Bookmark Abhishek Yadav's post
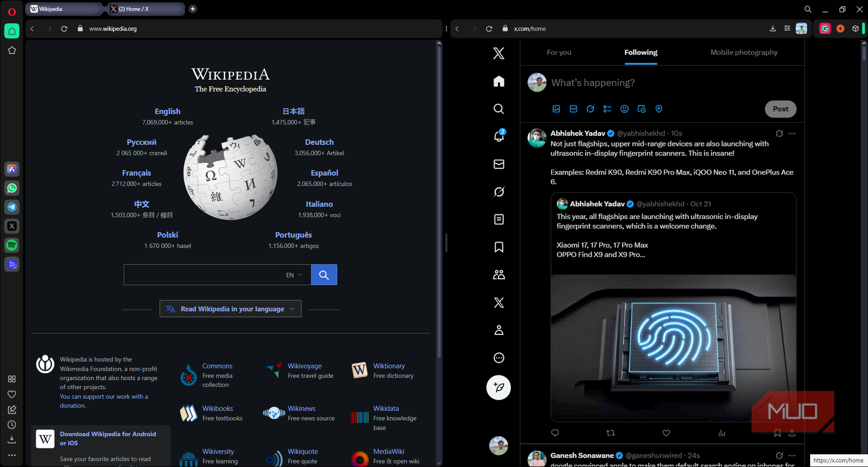Image resolution: width=868 pixels, height=467 pixels. click(x=777, y=433)
